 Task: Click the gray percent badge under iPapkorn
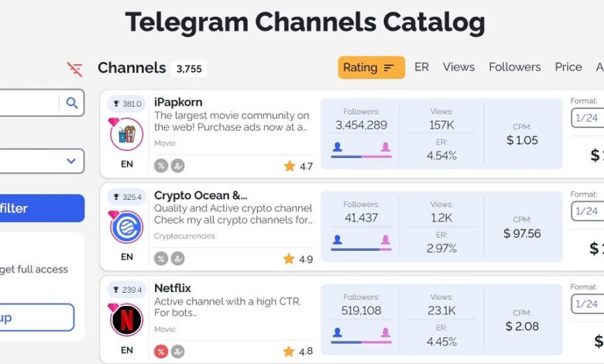[161, 166]
